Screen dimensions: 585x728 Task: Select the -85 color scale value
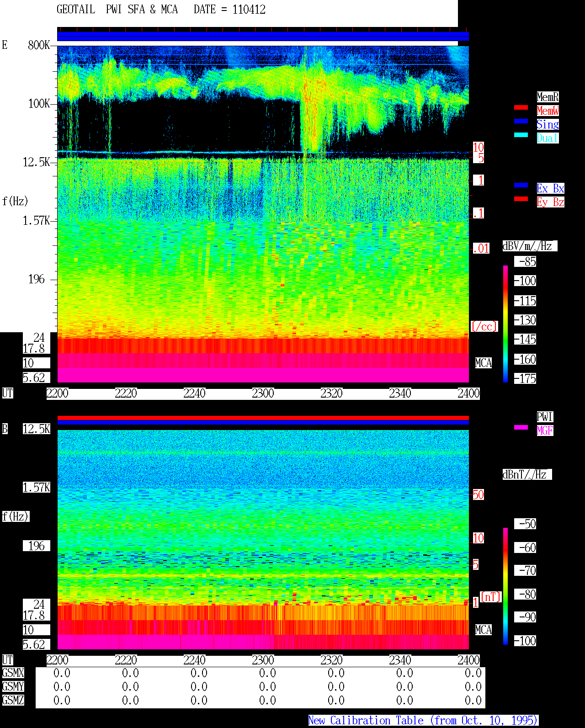526,261
